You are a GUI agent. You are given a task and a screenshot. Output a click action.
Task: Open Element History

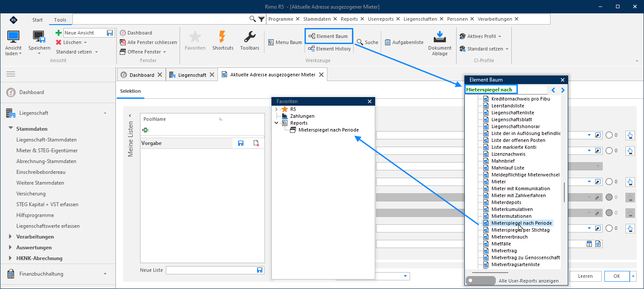(330, 49)
